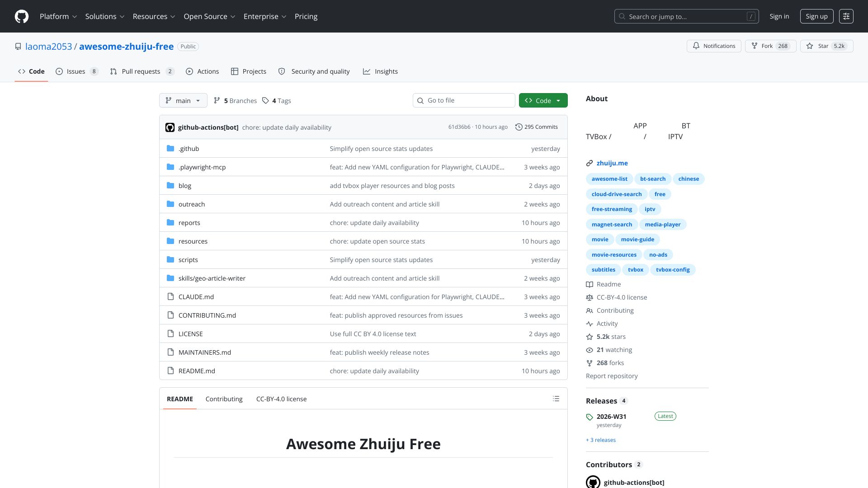
Task: Click the eye icon beside 21 watching
Action: click(x=590, y=350)
